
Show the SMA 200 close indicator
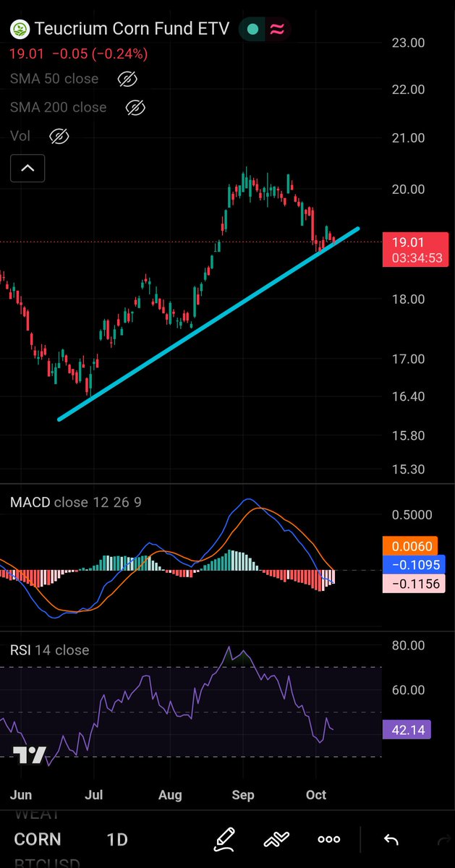click(135, 108)
